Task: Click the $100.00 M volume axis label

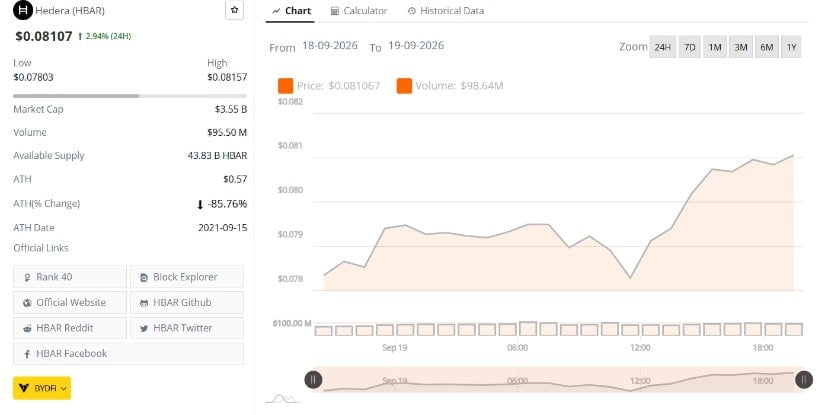Action: [291, 323]
